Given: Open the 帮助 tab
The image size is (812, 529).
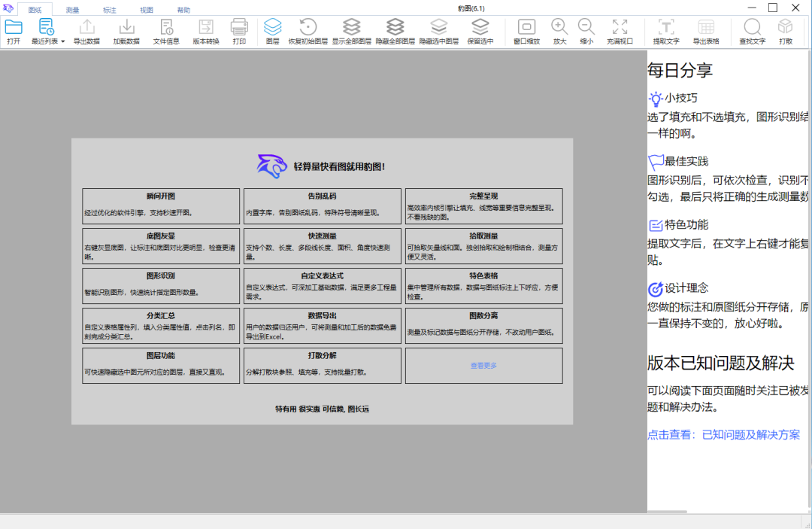Looking at the screenshot, I should (x=184, y=10).
